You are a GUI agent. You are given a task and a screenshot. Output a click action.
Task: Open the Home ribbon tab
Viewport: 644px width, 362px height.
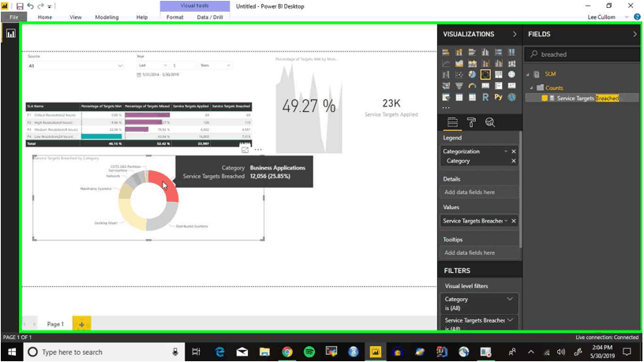45,17
